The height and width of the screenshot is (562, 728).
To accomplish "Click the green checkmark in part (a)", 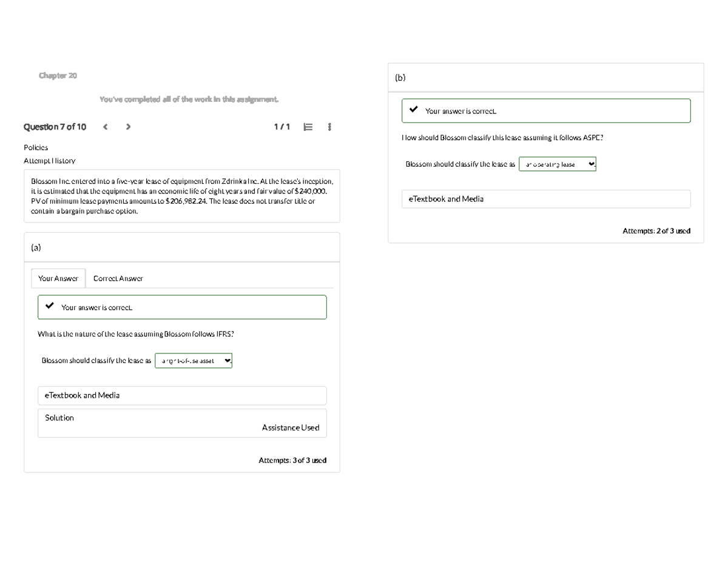I will coord(50,307).
